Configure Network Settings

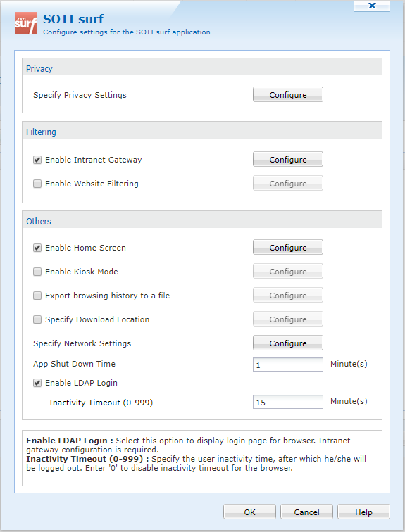[288, 343]
